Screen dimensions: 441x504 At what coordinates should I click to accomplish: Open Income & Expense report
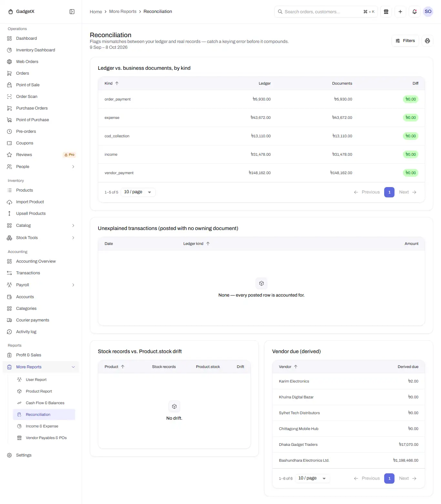pos(44,426)
